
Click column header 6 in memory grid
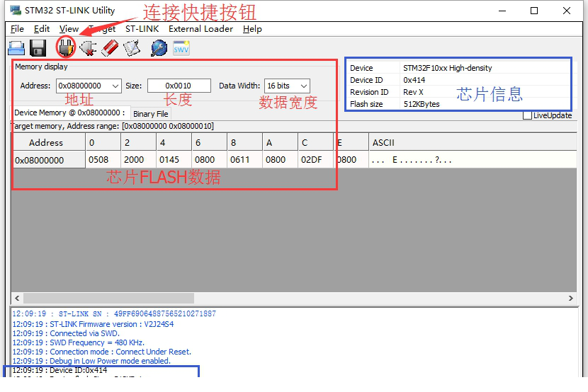click(x=209, y=143)
